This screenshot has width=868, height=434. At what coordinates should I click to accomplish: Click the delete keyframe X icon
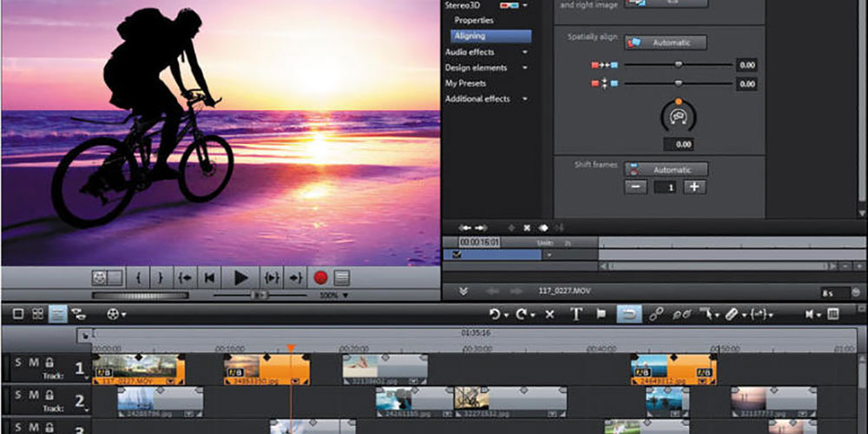coord(527,228)
